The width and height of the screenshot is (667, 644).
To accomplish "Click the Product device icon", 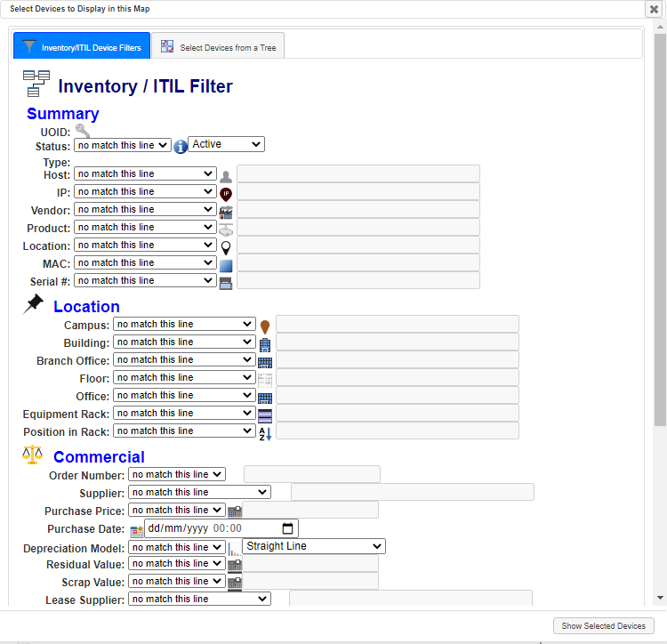I will pos(226,229).
